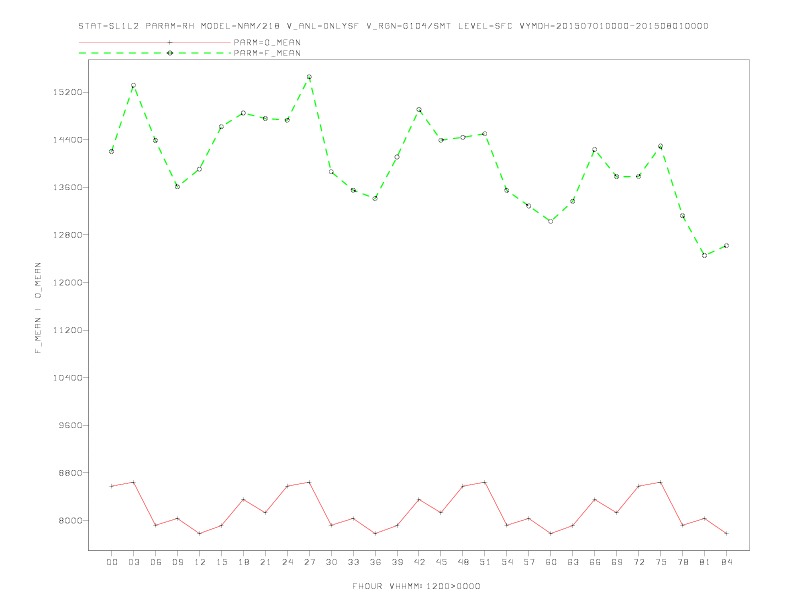Pick the red O_MEAN point at hour 51
Image resolution: width=792 pixels, height=612 pixels.
(x=485, y=482)
